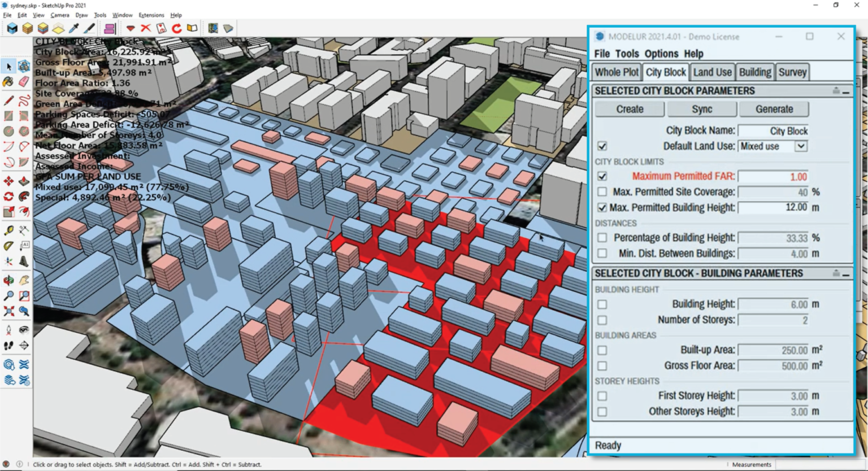
Task: Switch to the Land Use tab
Action: point(712,72)
